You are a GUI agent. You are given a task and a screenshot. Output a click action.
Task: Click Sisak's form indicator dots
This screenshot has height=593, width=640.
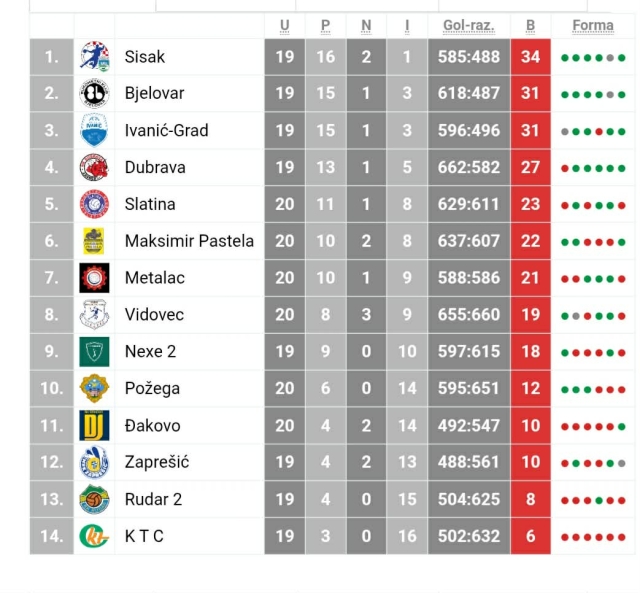pyautogui.click(x=593, y=58)
